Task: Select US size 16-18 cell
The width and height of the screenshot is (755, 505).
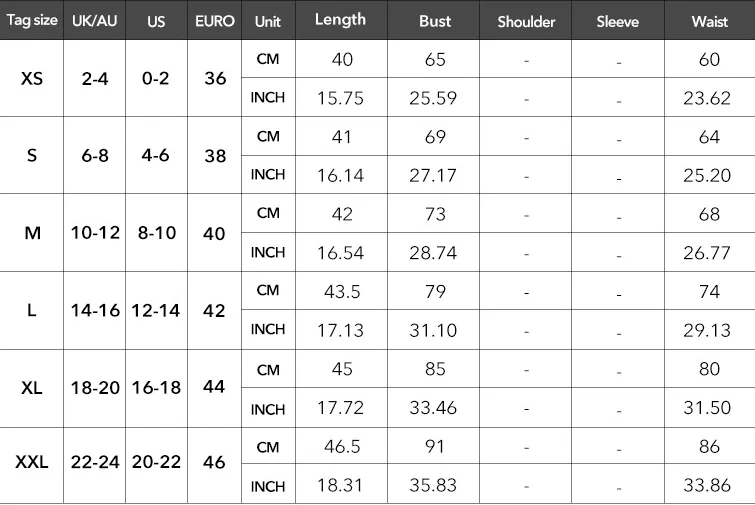Action: (156, 388)
